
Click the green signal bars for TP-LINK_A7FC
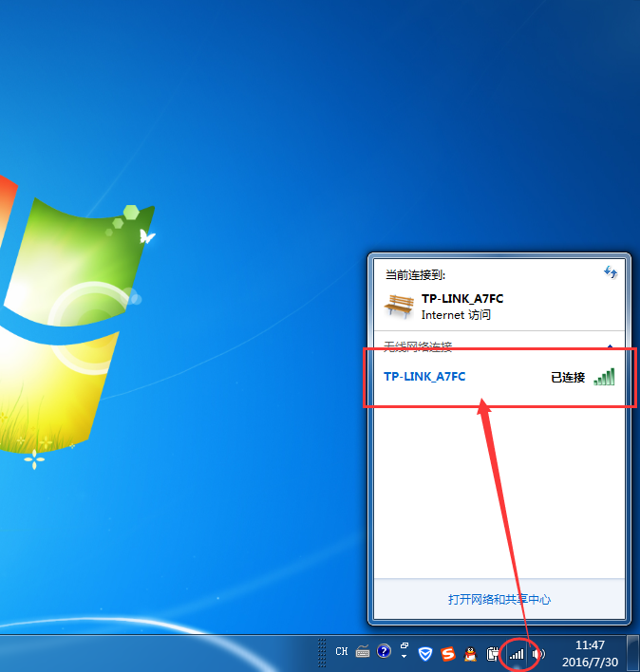tap(605, 377)
